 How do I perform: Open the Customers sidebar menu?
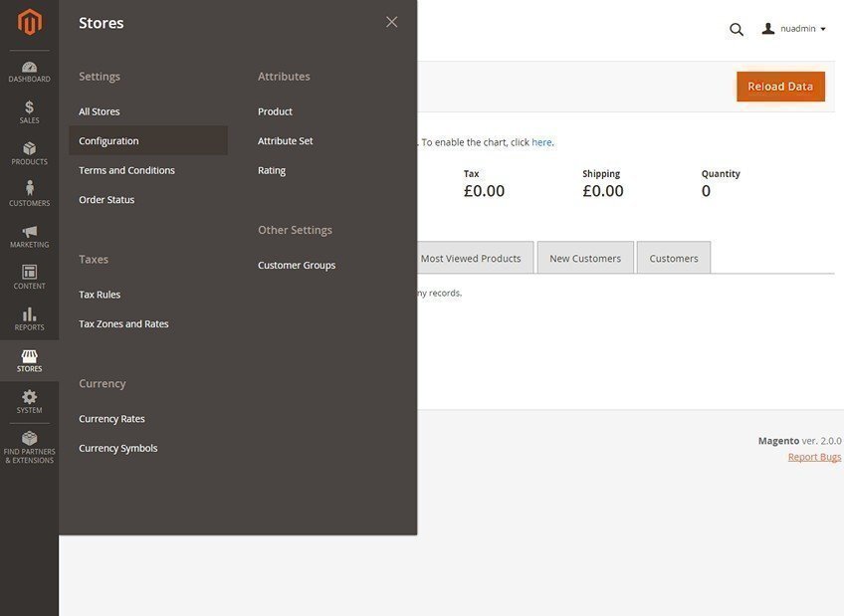29,195
